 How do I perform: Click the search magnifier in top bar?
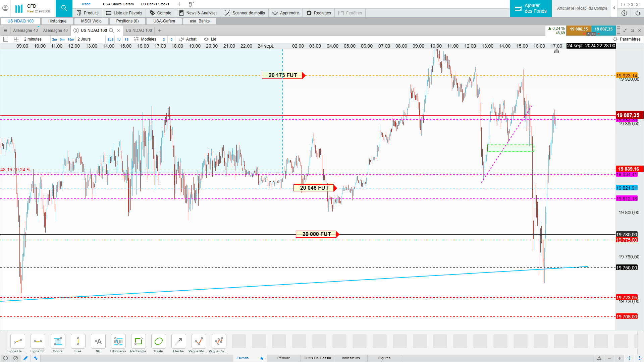pos(64,8)
